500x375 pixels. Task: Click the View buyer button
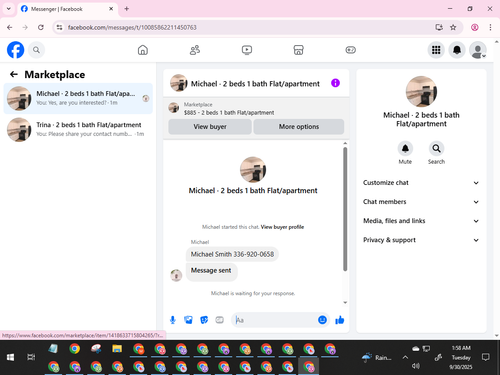tap(210, 127)
